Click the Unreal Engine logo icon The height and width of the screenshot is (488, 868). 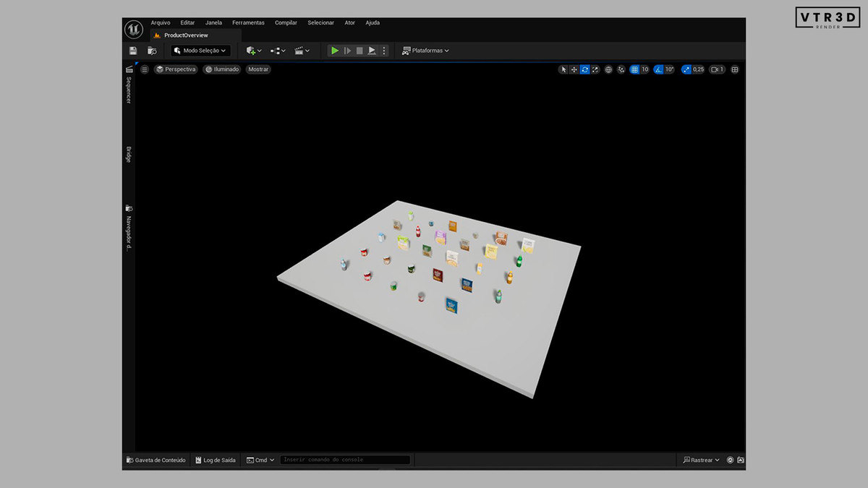[133, 30]
